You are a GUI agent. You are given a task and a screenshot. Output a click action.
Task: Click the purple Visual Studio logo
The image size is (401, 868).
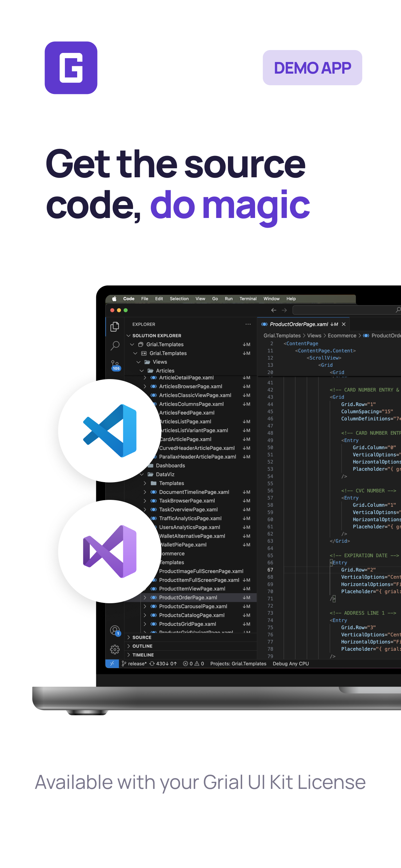109,551
